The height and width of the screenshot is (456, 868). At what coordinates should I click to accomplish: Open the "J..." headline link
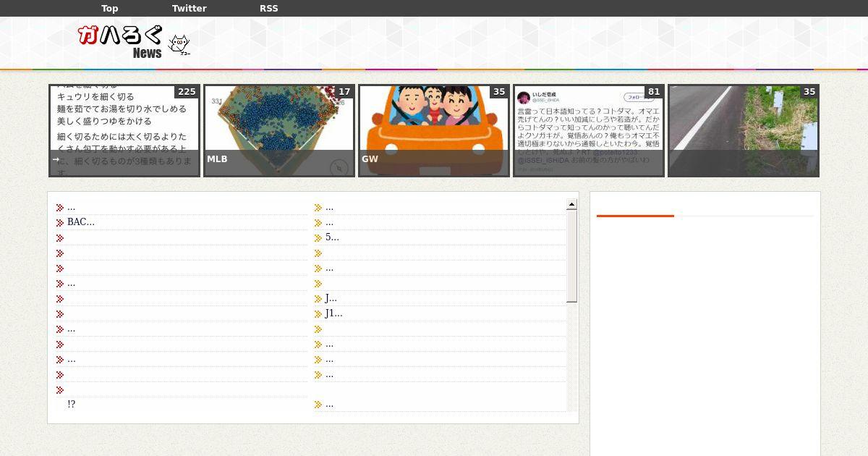click(331, 298)
